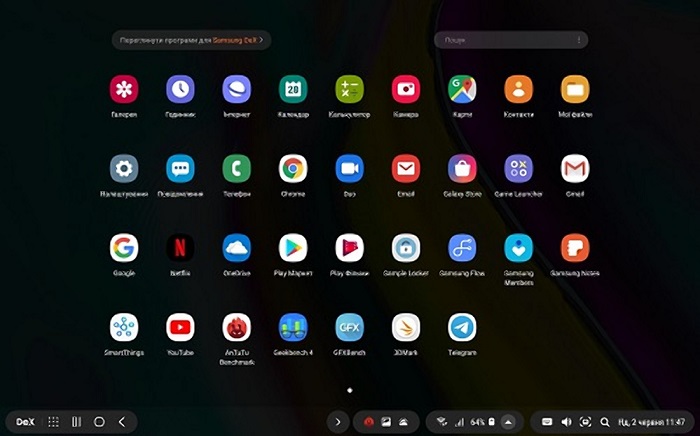Launch 3DMark

[406, 327]
